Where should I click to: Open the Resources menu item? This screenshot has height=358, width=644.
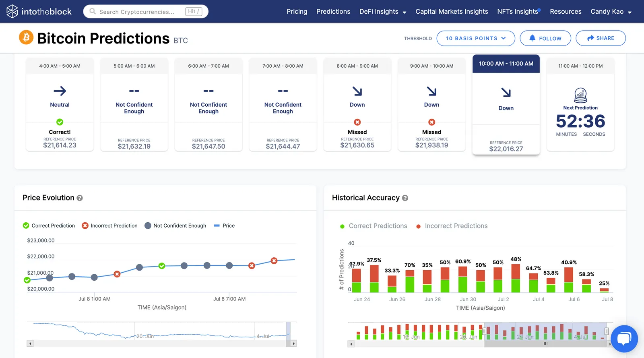pos(566,11)
